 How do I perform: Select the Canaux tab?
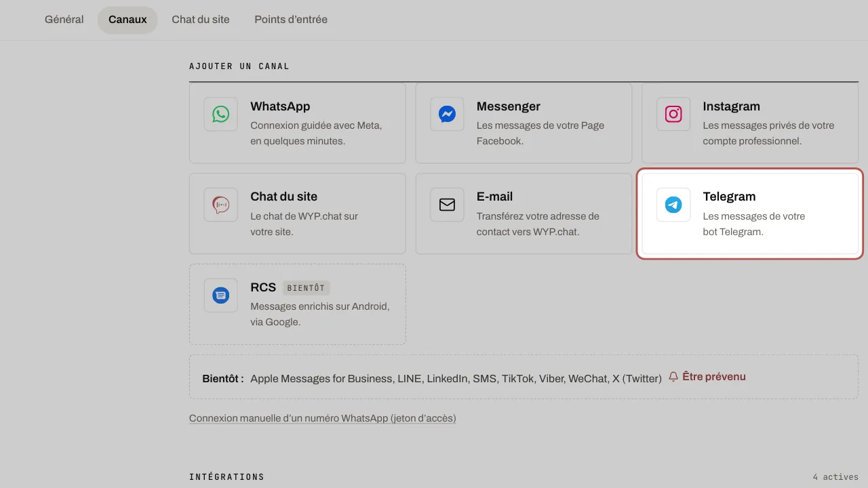tap(127, 20)
